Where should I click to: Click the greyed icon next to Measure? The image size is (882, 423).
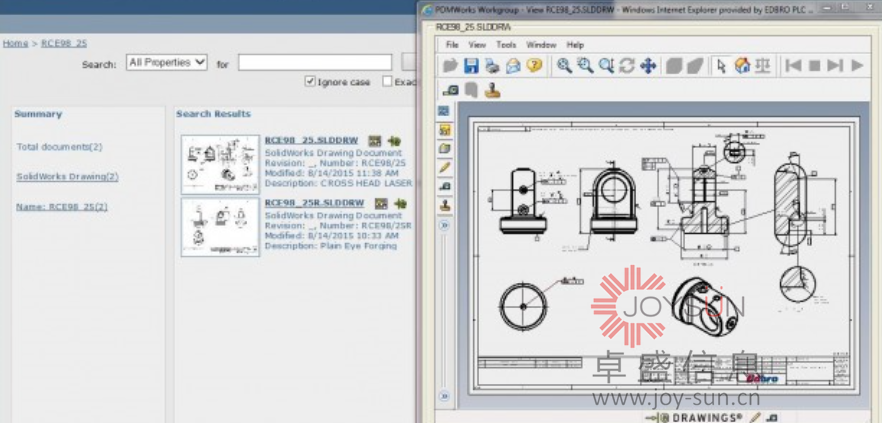click(x=471, y=90)
